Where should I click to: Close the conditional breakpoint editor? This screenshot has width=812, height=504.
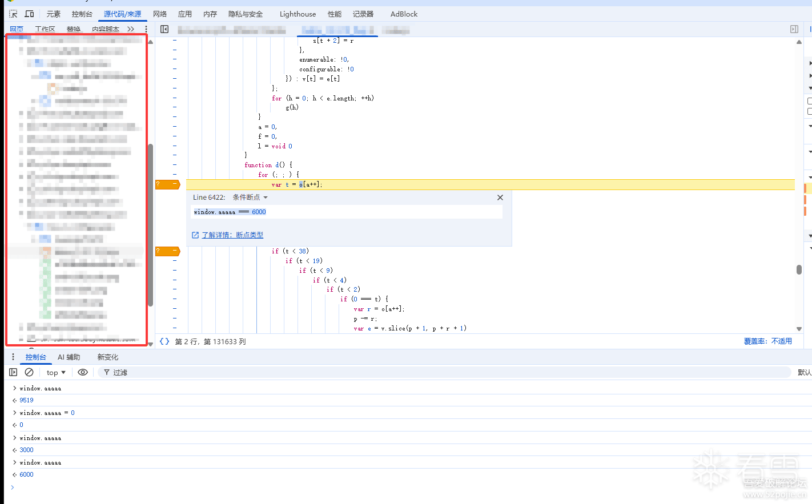click(500, 197)
